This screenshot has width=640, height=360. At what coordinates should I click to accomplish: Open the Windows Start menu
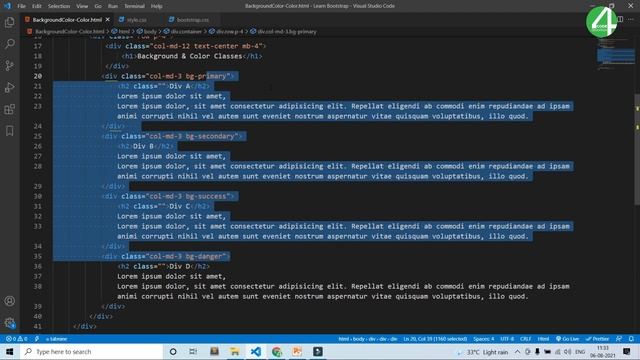(9, 351)
